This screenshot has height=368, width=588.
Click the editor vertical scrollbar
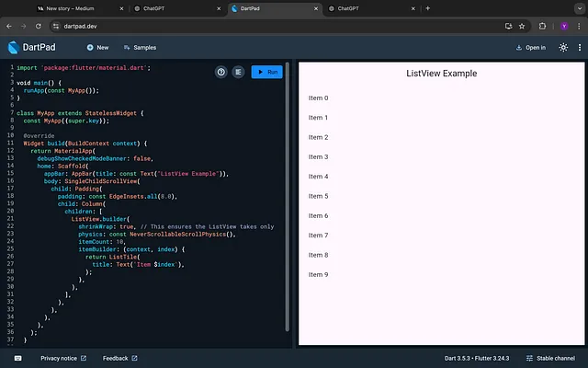288,197
